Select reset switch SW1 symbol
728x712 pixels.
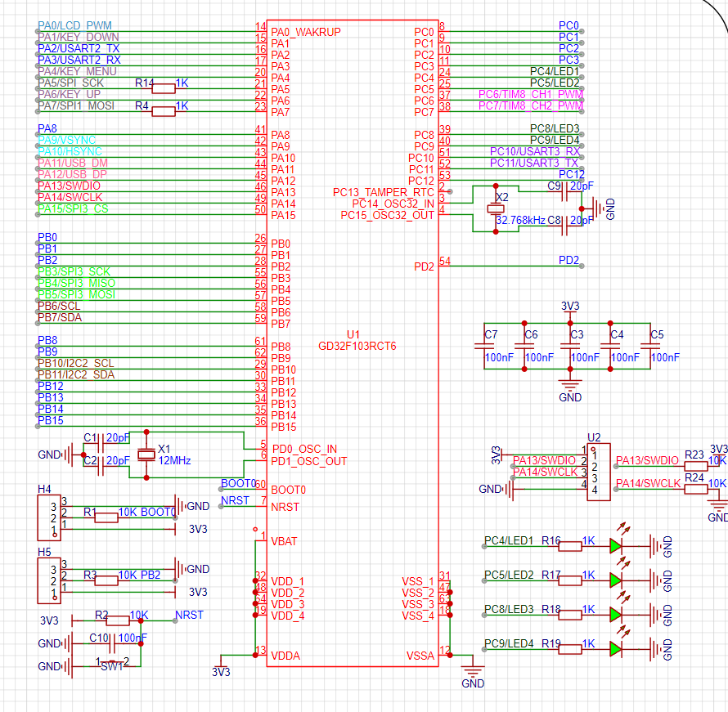[112, 665]
